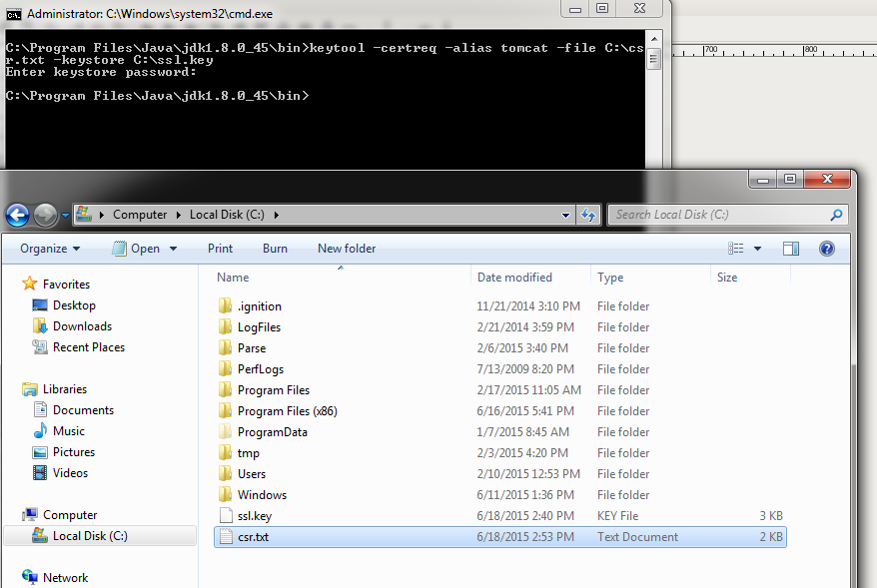
Task: Click the Forward navigation arrow in Explorer
Action: (45, 215)
